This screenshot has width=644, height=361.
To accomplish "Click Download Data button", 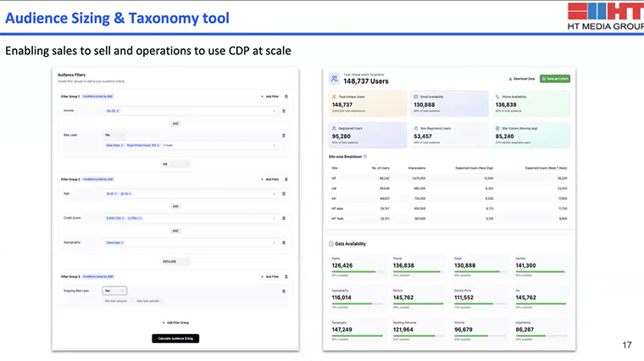I will pyautogui.click(x=522, y=79).
